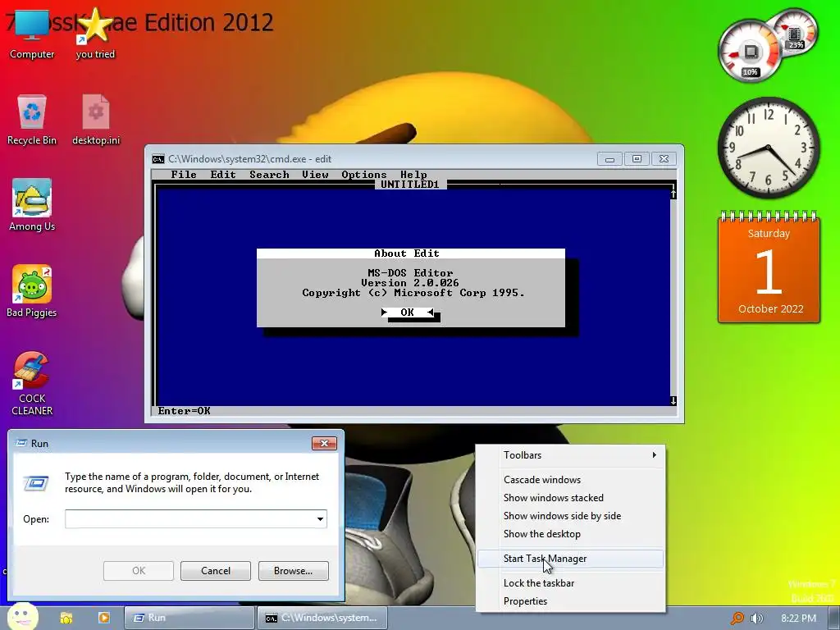Click the down scroll arrow in MS-DOS Editor

tap(673, 400)
